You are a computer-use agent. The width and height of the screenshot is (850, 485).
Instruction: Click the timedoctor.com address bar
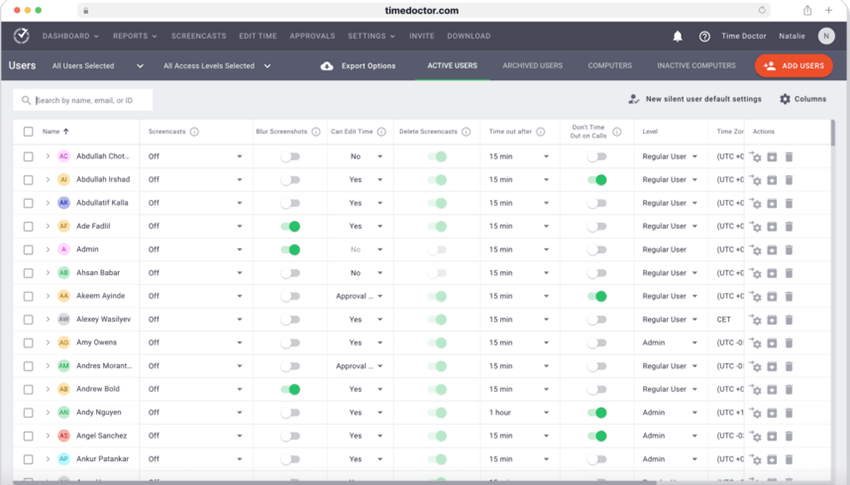tap(422, 10)
